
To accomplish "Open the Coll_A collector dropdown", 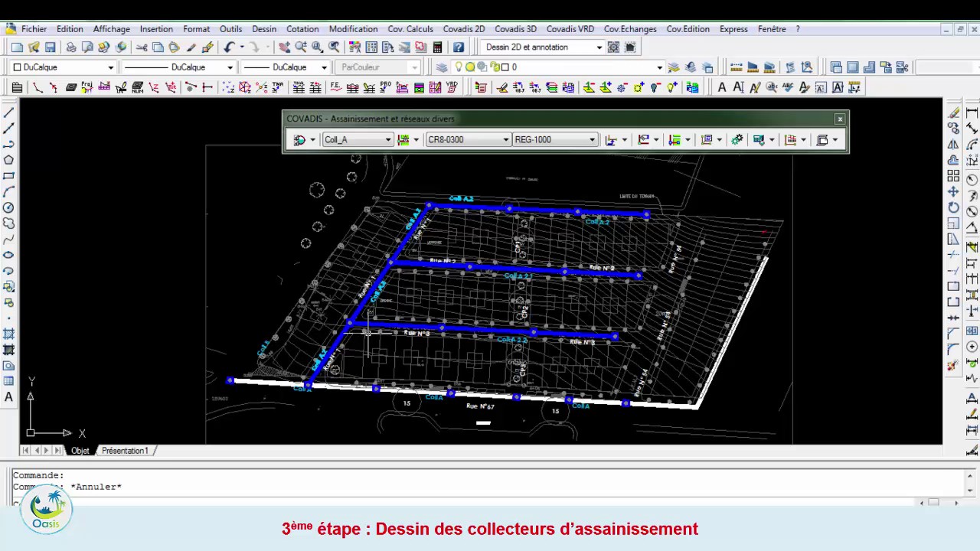I will 388,140.
